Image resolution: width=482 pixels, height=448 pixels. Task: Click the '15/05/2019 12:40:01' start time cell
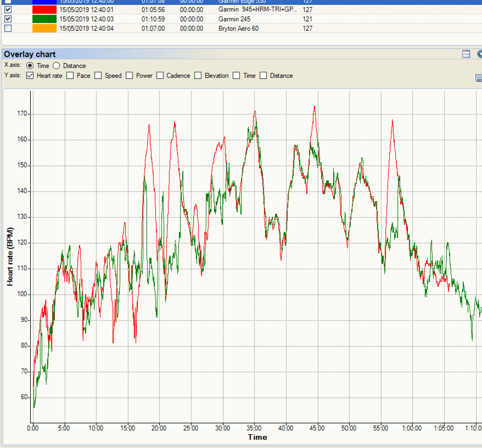(x=86, y=10)
